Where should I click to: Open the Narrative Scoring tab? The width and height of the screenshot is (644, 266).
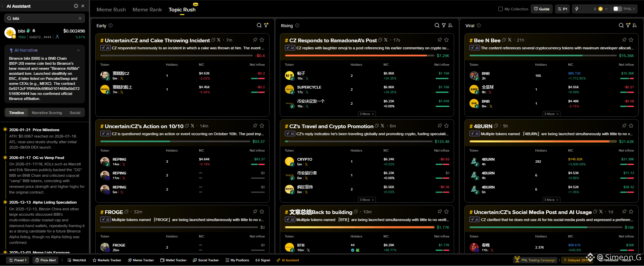47,113
